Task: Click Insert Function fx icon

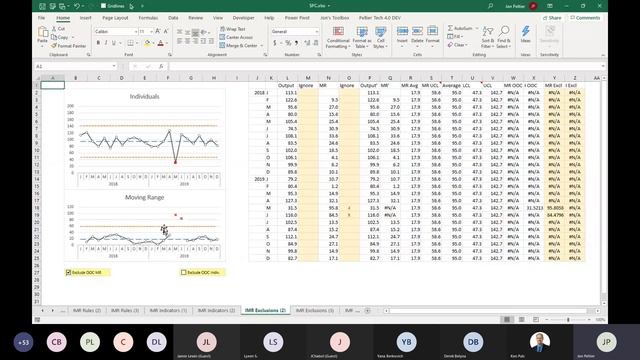Action: tap(161, 66)
